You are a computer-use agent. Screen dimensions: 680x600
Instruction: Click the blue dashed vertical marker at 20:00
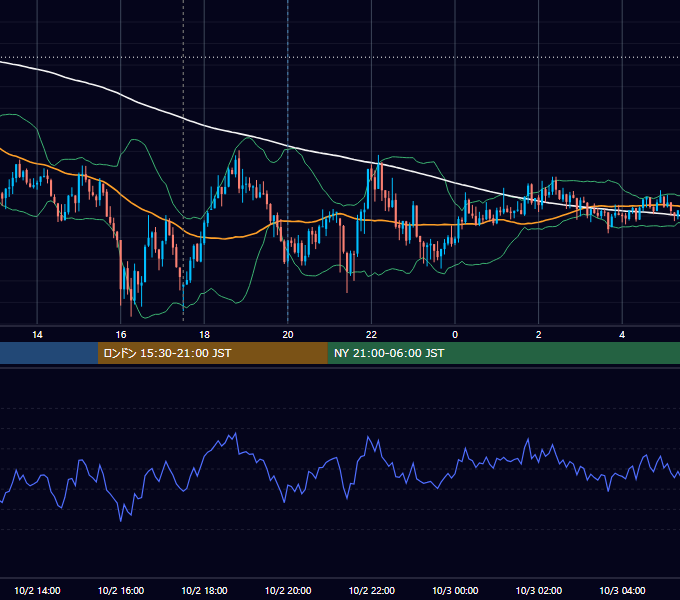pyautogui.click(x=288, y=161)
